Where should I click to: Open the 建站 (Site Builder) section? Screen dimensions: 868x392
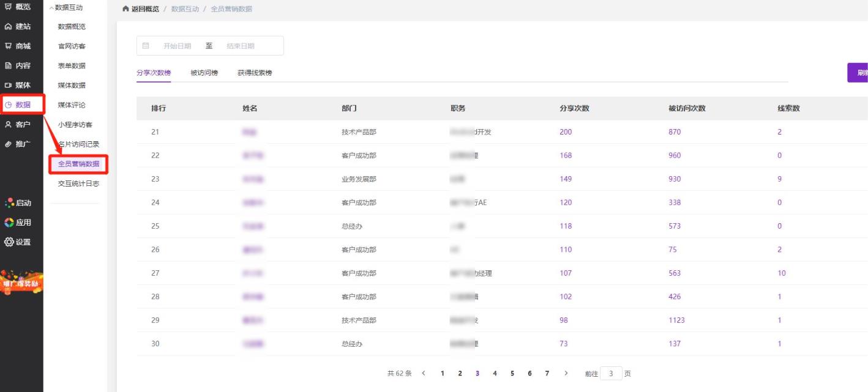[21, 26]
